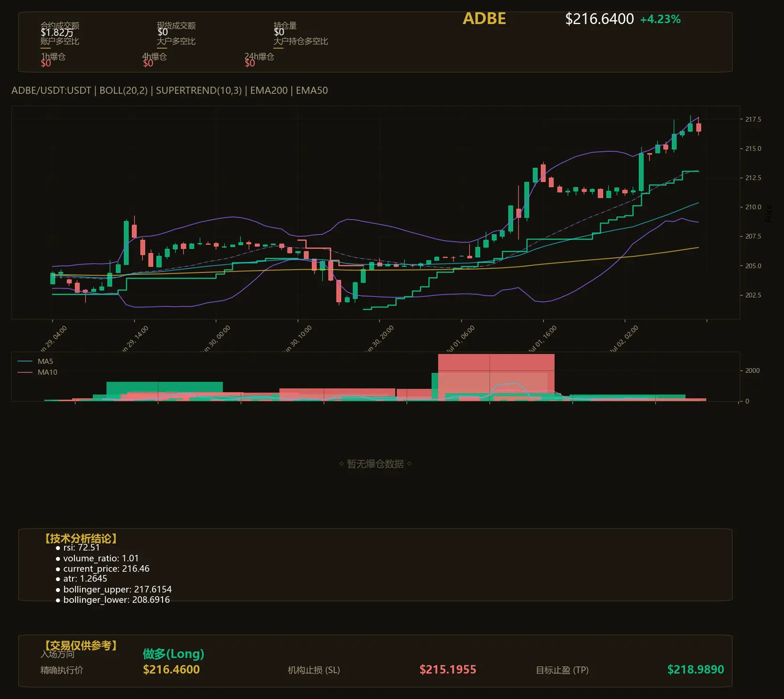This screenshot has height=699, width=784.
Task: Select the $216.4600 execution price
Action: [x=171, y=670]
